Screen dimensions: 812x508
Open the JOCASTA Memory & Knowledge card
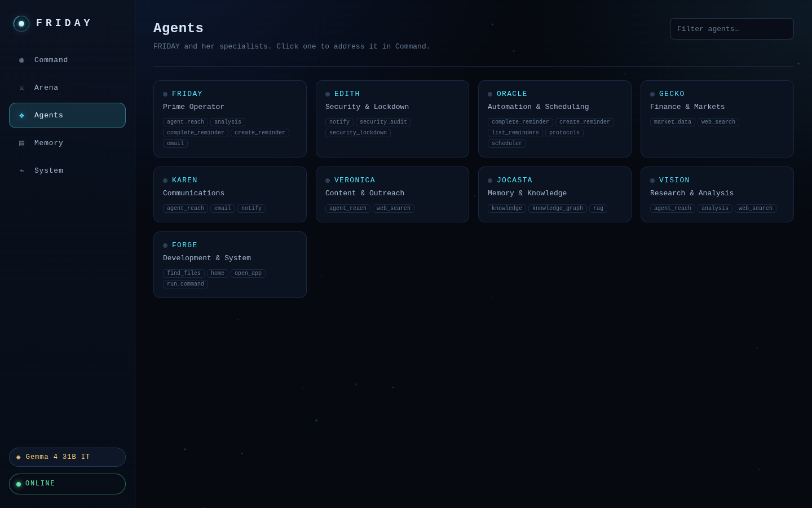tap(555, 195)
